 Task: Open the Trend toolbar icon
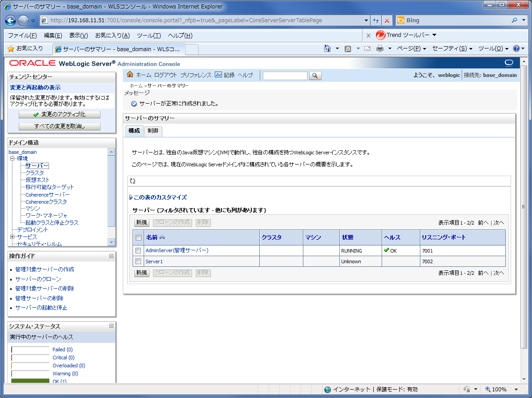381,35
